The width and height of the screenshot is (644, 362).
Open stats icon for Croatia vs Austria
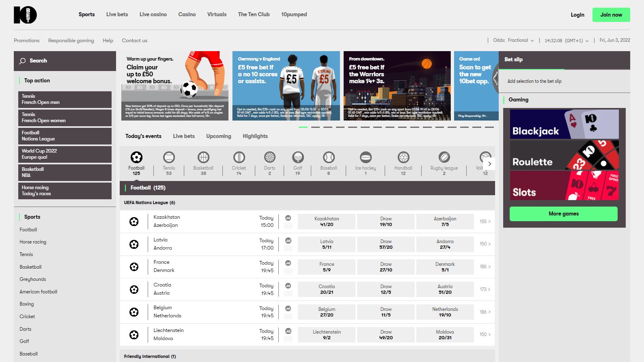288,286
